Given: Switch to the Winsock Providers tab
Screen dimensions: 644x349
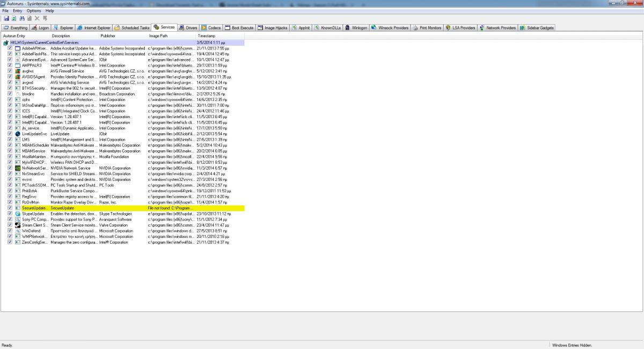Looking at the screenshot, I should click(390, 27).
